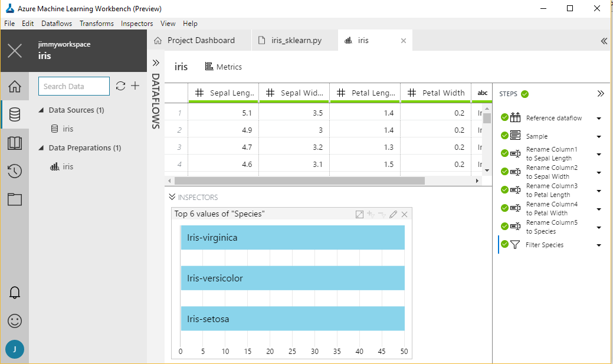Open the Transforms menu
The height and width of the screenshot is (364, 613).
pyautogui.click(x=96, y=24)
